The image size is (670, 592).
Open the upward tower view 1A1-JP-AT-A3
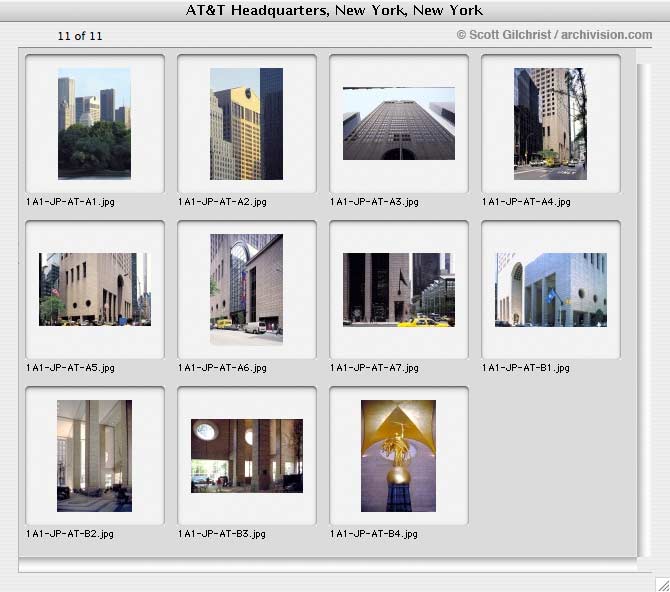[399, 124]
